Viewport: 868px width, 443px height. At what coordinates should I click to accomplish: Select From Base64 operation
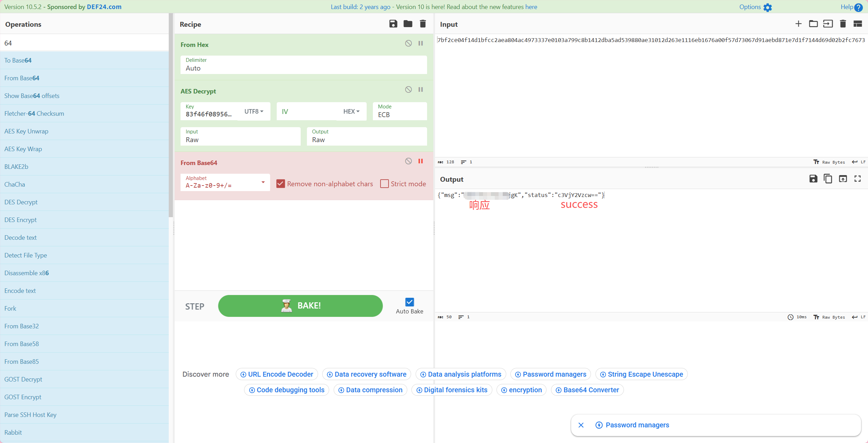(22, 78)
